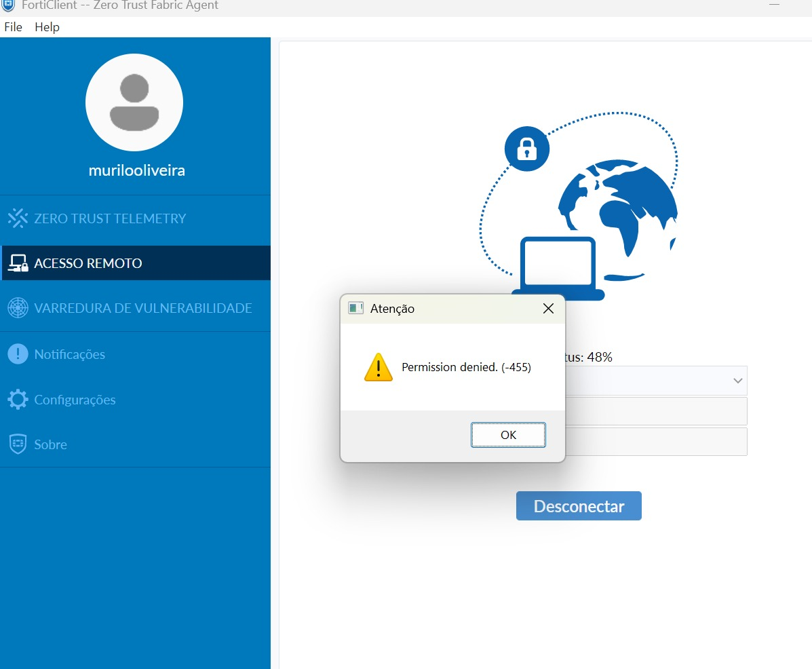812x669 pixels.
Task: Click the Desconectar button
Action: (x=579, y=506)
